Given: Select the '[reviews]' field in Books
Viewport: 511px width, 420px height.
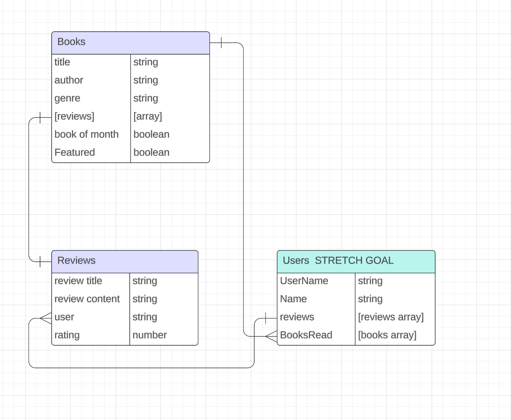Looking at the screenshot, I should (74, 116).
